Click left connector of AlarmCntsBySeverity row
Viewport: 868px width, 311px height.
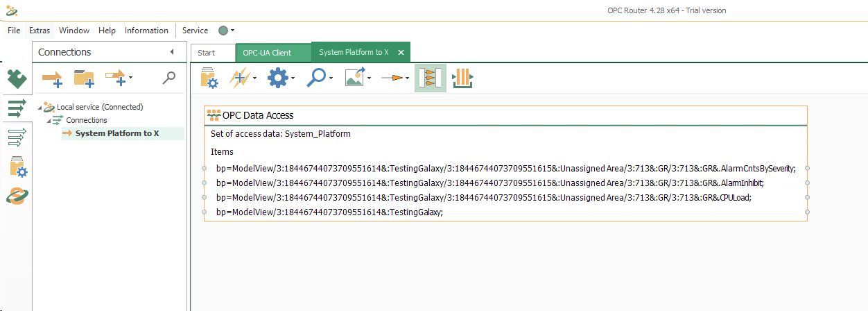(205, 168)
